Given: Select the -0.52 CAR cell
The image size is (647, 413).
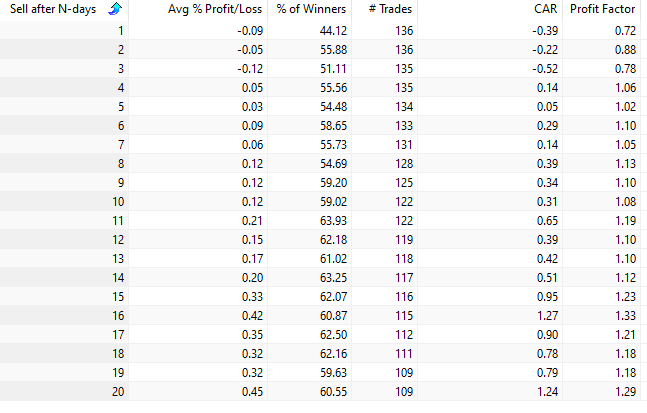Looking at the screenshot, I should 542,68.
